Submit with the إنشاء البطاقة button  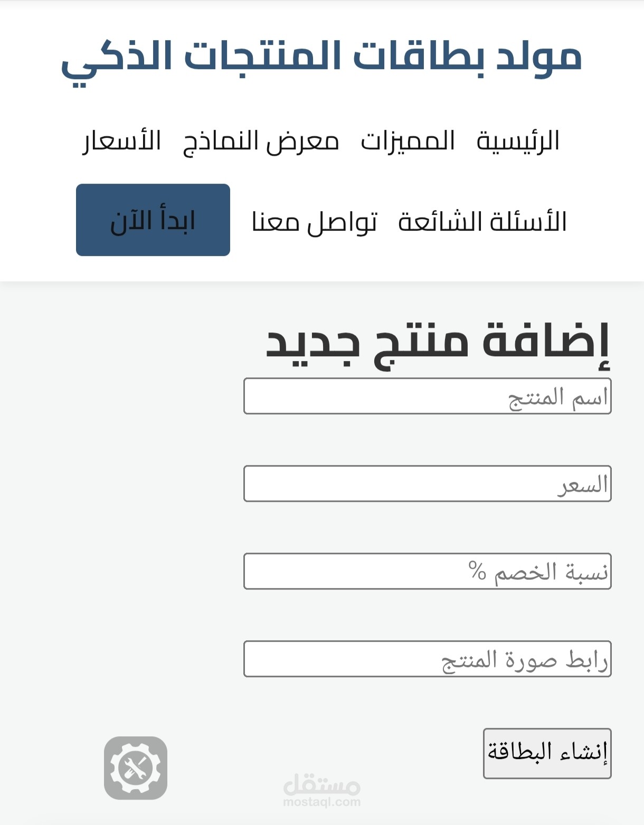point(547,753)
